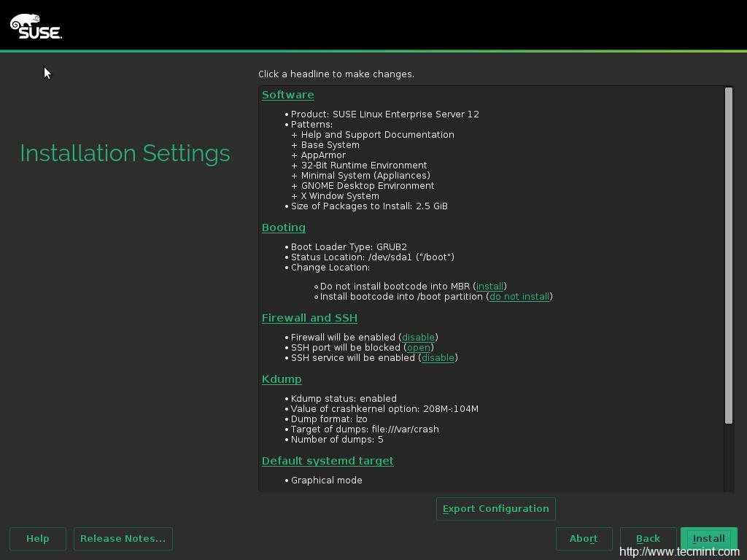Select 'Help and Support Documentation' pattern line
This screenshot has width=747, height=560.
click(x=377, y=135)
